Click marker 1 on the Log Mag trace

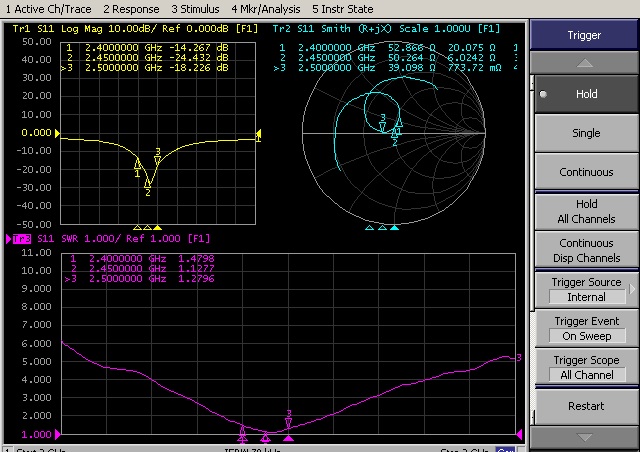[138, 165]
